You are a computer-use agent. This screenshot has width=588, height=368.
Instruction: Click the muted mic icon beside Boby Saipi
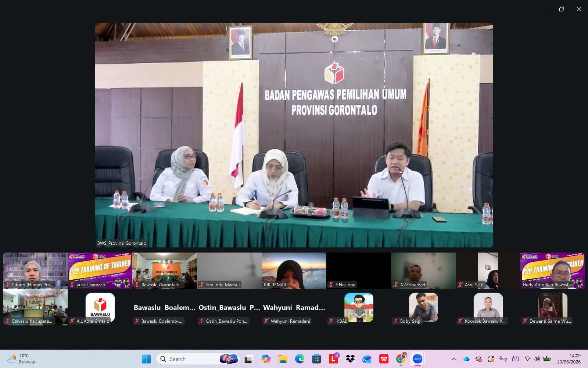coord(395,321)
